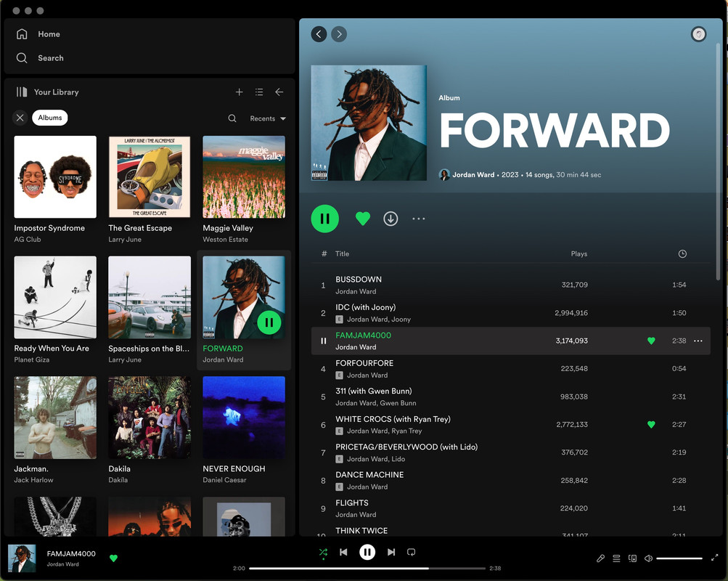The height and width of the screenshot is (581, 728).
Task: Sort tracks by Title column header
Action: pyautogui.click(x=342, y=253)
